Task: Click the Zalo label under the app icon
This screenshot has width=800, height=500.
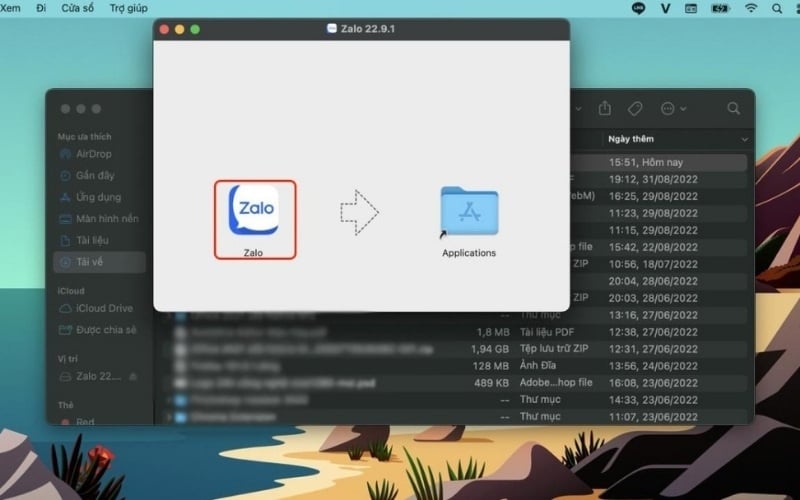Action: pos(254,253)
